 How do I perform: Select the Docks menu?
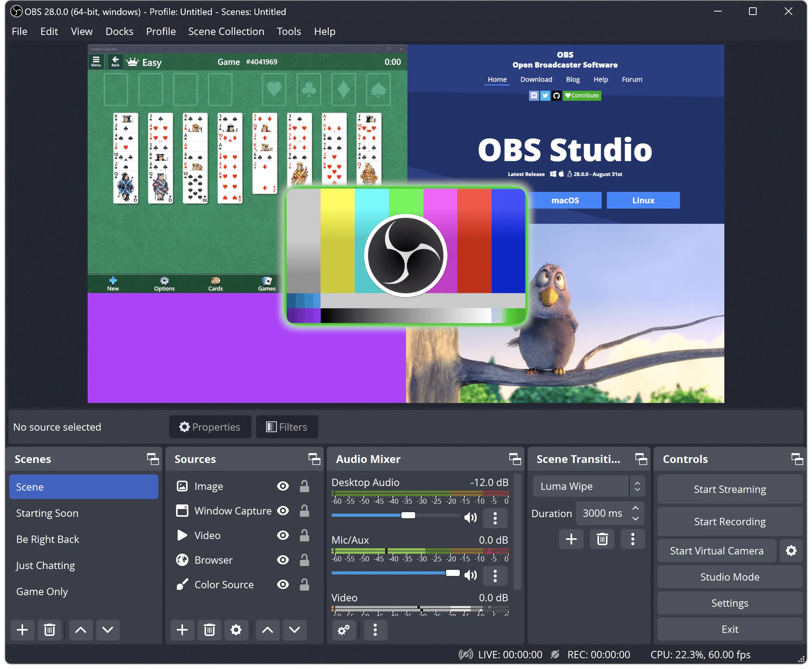(x=118, y=31)
